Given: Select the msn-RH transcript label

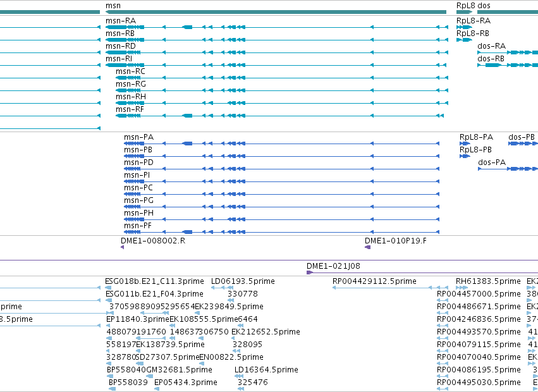Looking at the screenshot, I should [x=131, y=97].
